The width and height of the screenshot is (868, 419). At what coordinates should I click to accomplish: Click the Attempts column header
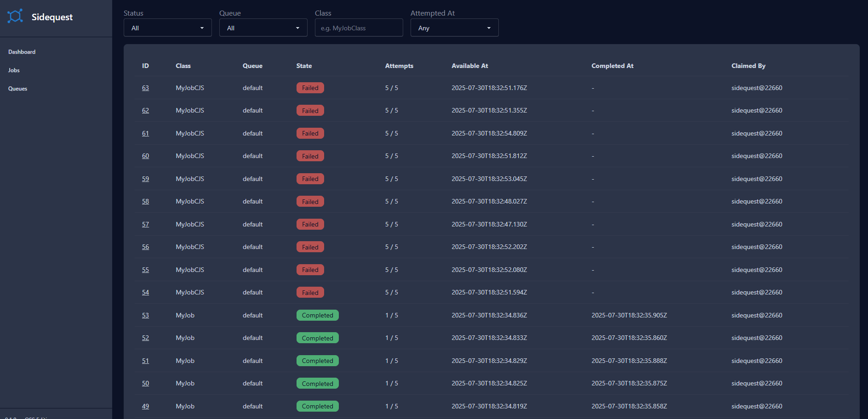399,66
